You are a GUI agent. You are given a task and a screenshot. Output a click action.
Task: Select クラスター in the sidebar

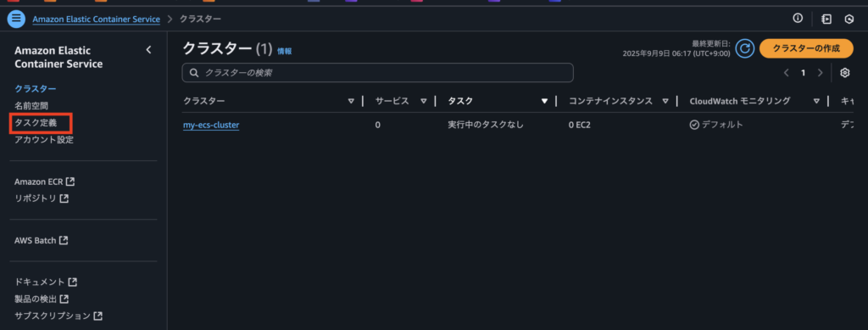(36, 88)
